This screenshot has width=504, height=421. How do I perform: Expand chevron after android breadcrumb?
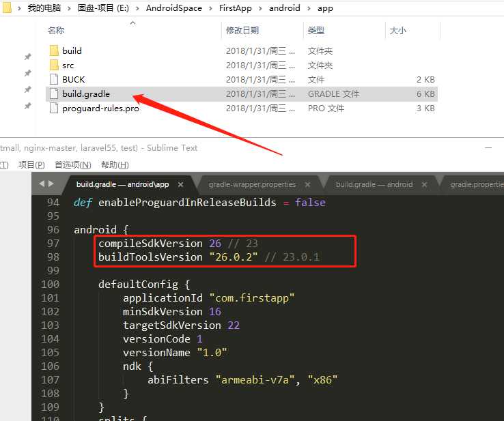tap(309, 8)
